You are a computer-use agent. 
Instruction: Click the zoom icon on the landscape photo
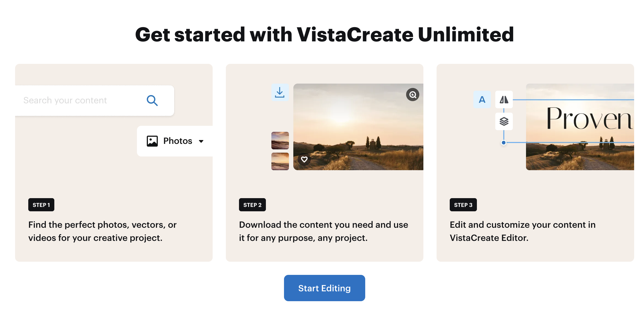[x=412, y=95]
